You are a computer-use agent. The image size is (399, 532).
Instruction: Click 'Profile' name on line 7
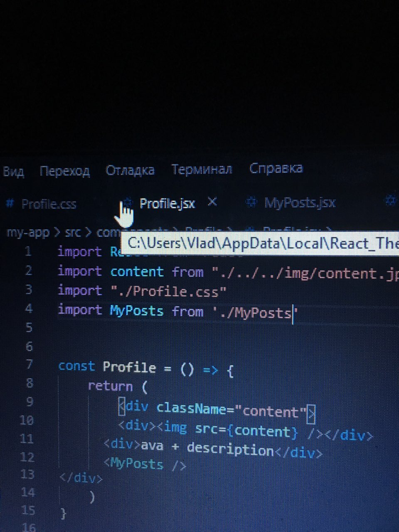click(129, 367)
